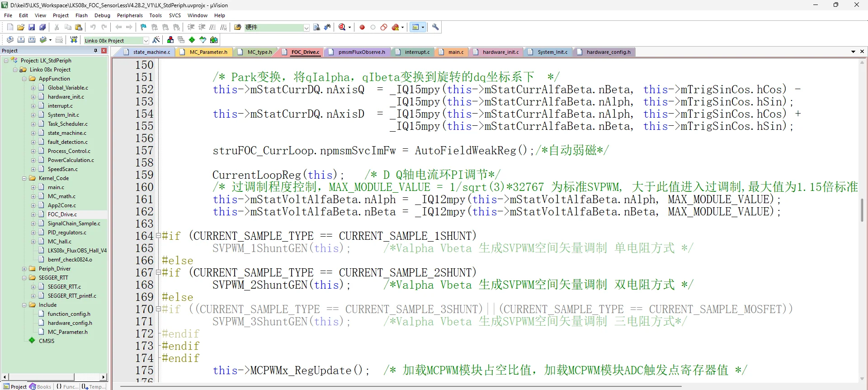Open the Debug menu

[102, 15]
